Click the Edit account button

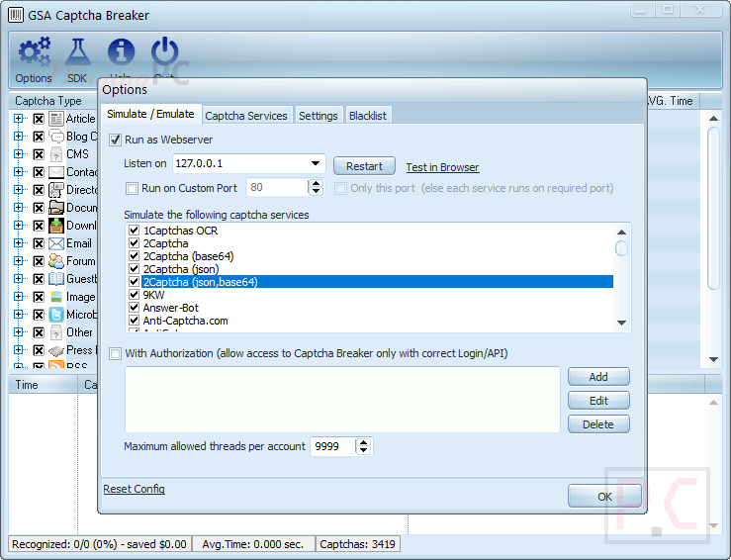pyautogui.click(x=598, y=401)
